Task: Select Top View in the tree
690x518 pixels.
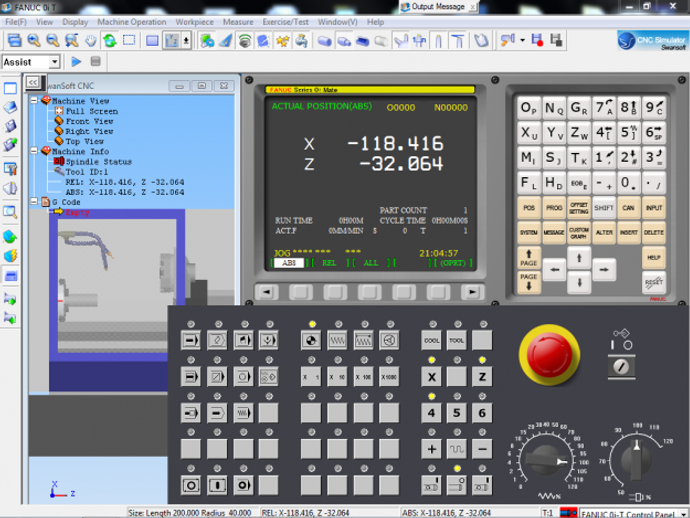Action: (84, 141)
